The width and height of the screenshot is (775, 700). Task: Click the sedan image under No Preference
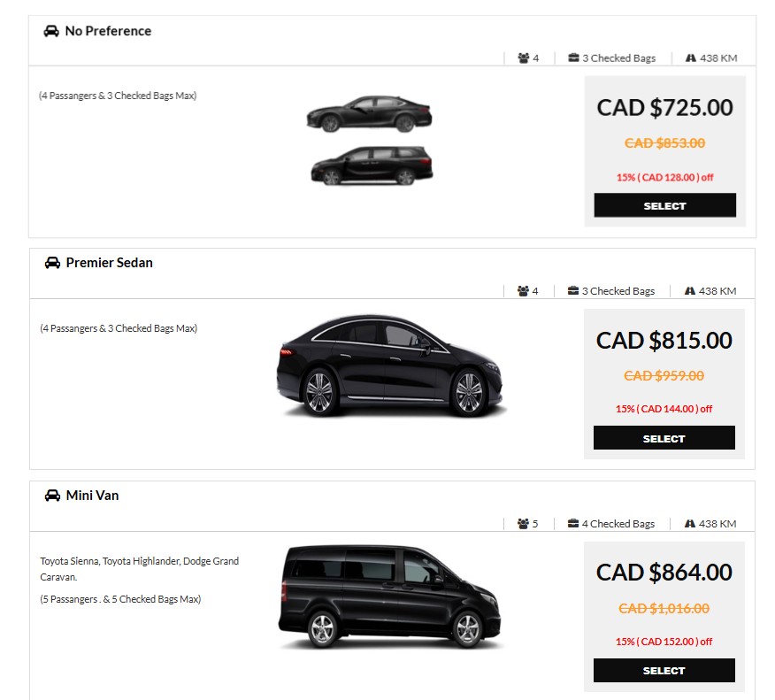369,113
